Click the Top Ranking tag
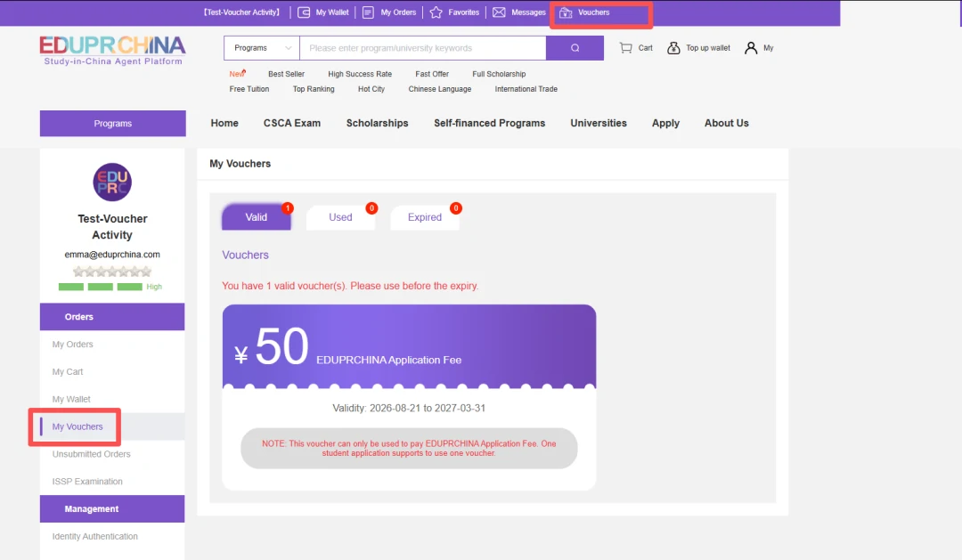This screenshot has height=560, width=962. click(314, 89)
